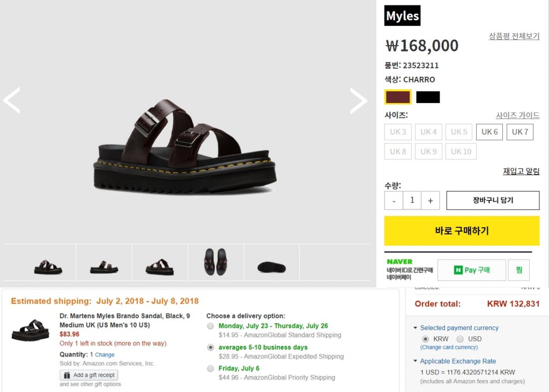The height and width of the screenshot is (392, 549).
Task: Open the sandal sole thumbnail
Action: pos(272,267)
